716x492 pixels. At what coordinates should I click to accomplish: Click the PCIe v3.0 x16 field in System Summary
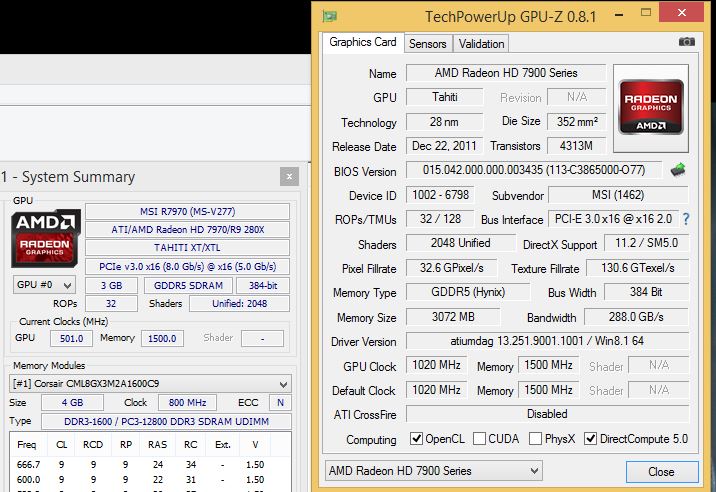(187, 266)
